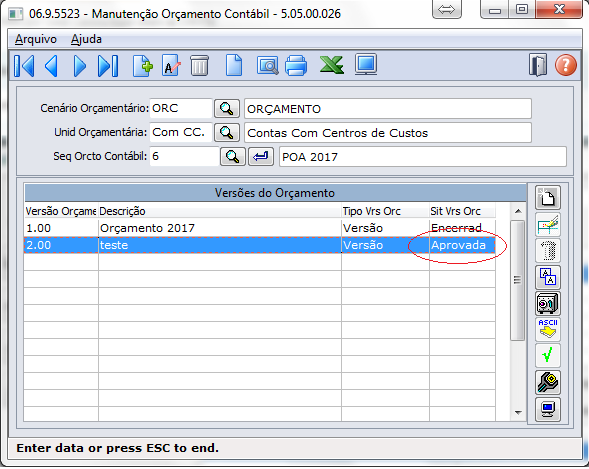Click the scroll down arrow of versions grid
This screenshot has width=589, height=469.
(x=518, y=413)
